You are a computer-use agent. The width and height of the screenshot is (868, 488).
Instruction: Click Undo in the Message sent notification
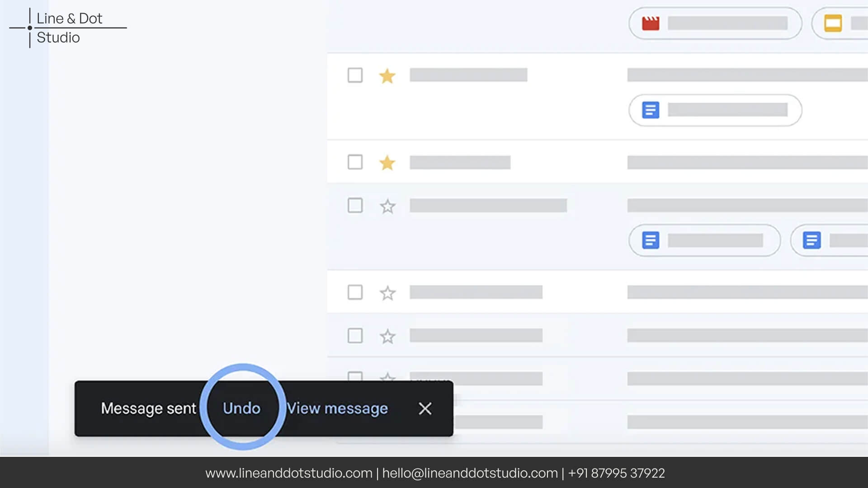click(x=241, y=408)
